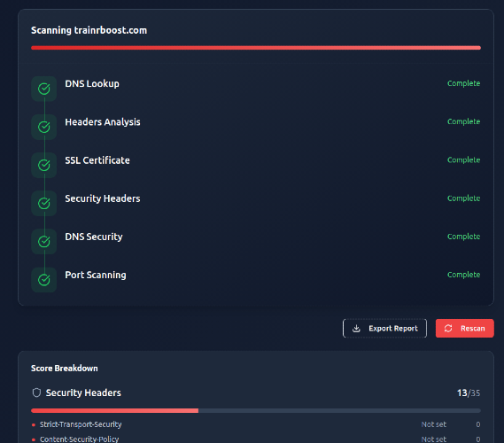Click the red Rescan button
Viewport: 504px width, 443px height.
465,328
